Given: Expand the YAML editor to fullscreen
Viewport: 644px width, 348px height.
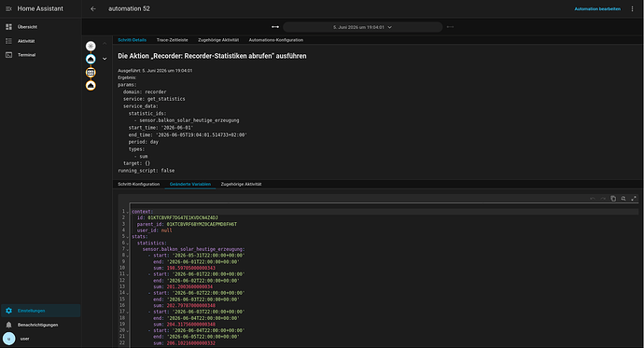Looking at the screenshot, I should (634, 199).
